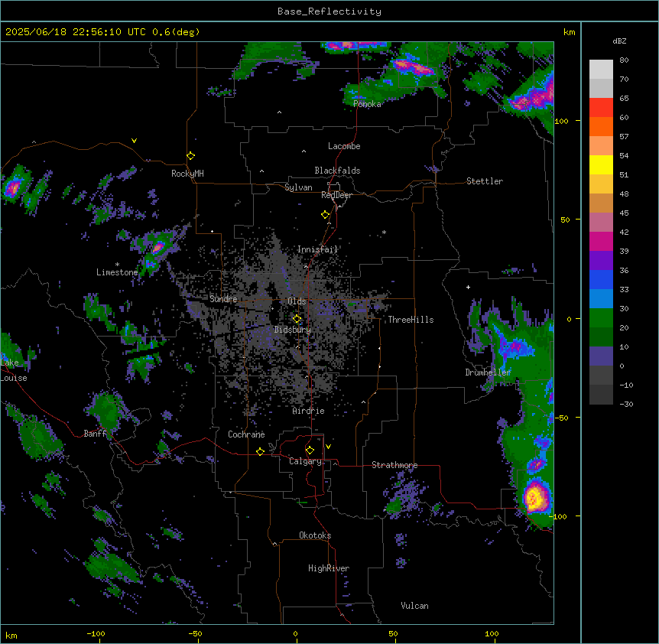The width and height of the screenshot is (659, 644).
Task: Click the Strathmore town label
Action: coord(394,465)
